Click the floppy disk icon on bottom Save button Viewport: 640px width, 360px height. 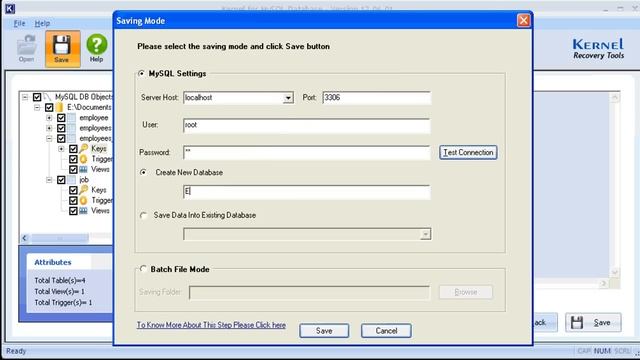[x=577, y=322]
